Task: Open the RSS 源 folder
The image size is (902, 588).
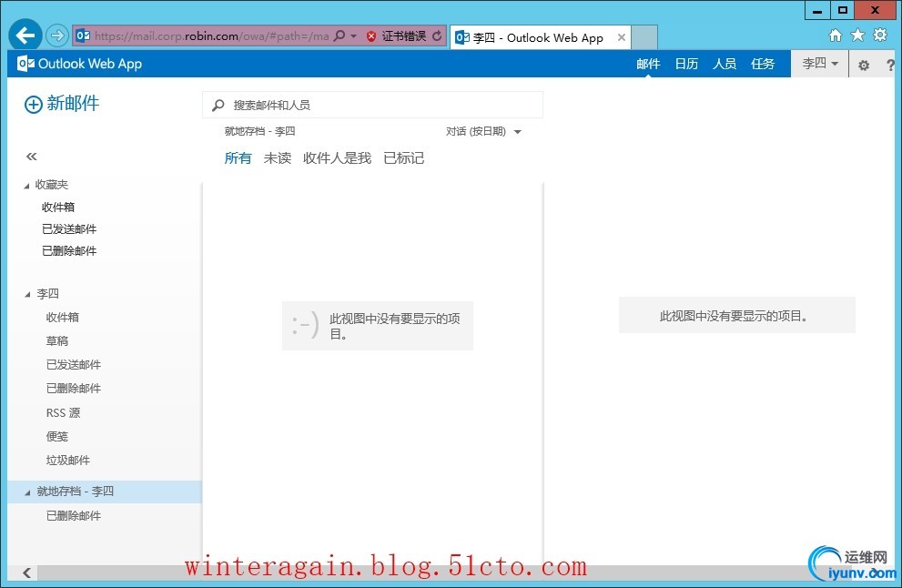Action: tap(64, 412)
